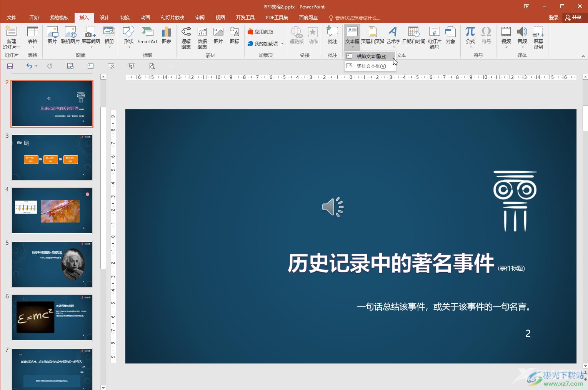The height and width of the screenshot is (390, 588).
Task: Click the 图片 picture insert icon
Action: (52, 35)
